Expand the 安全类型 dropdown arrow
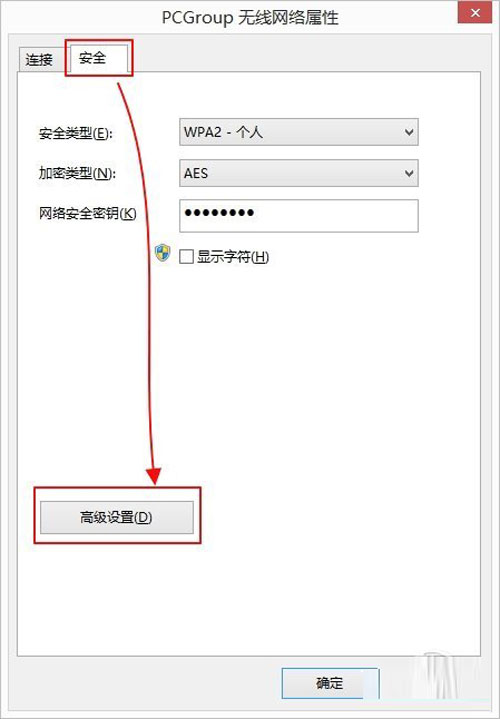This screenshot has width=500, height=719. point(409,132)
